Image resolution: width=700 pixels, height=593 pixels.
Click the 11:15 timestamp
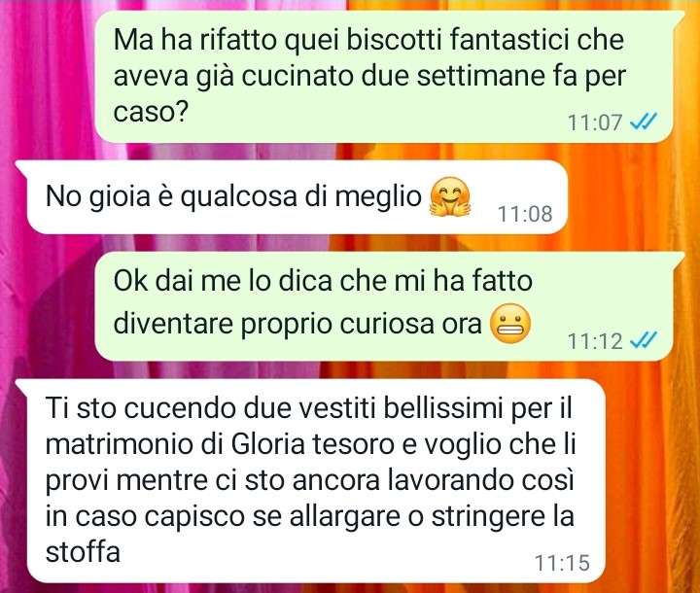(x=562, y=563)
